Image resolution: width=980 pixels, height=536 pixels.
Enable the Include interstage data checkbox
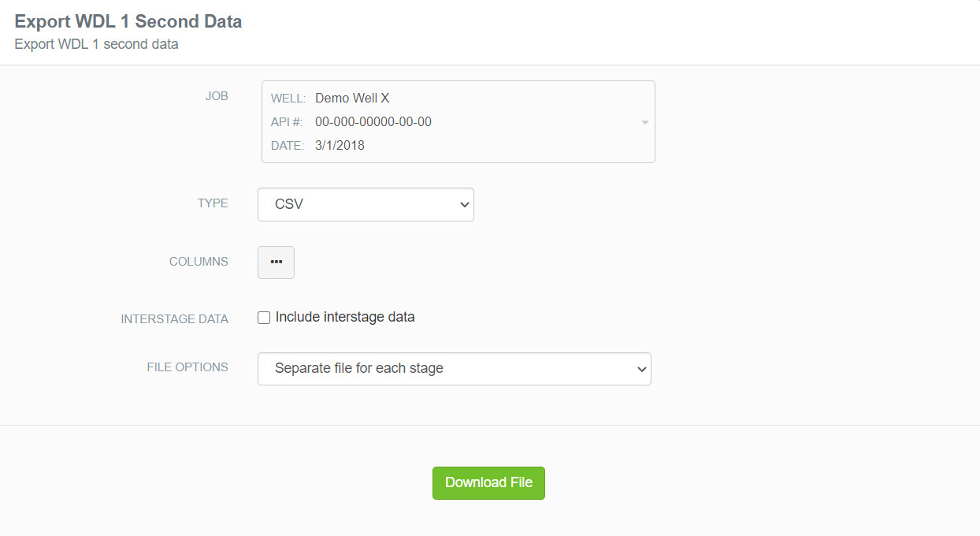point(265,318)
